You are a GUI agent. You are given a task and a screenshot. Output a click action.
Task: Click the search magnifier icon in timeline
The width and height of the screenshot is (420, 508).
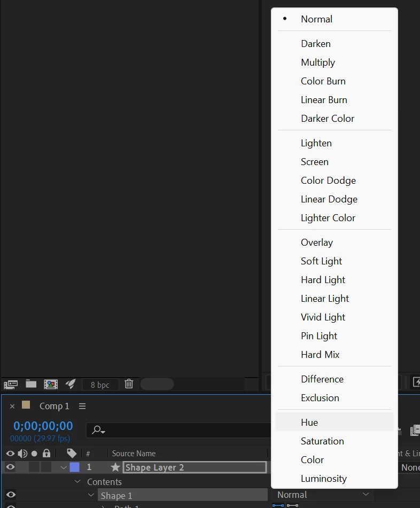point(98,430)
